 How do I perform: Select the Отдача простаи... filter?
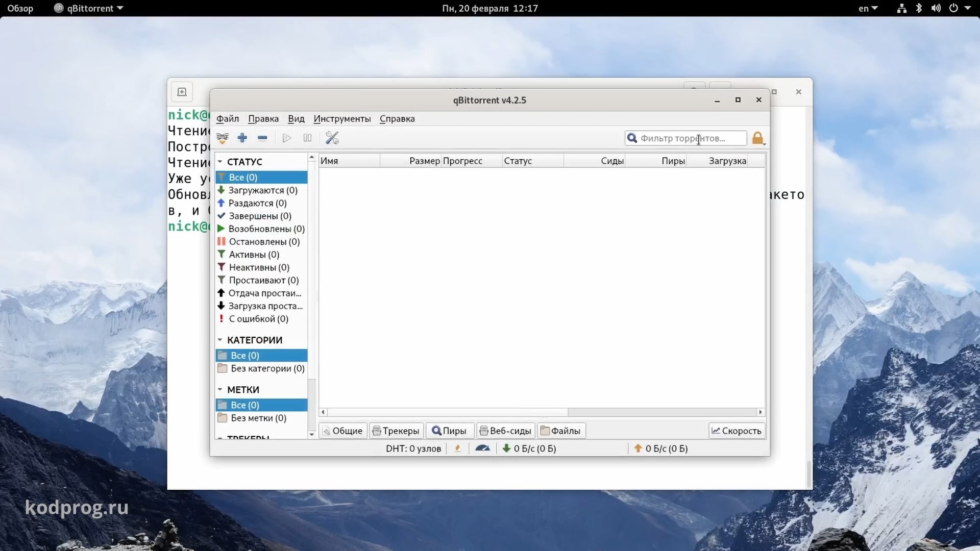click(x=261, y=293)
